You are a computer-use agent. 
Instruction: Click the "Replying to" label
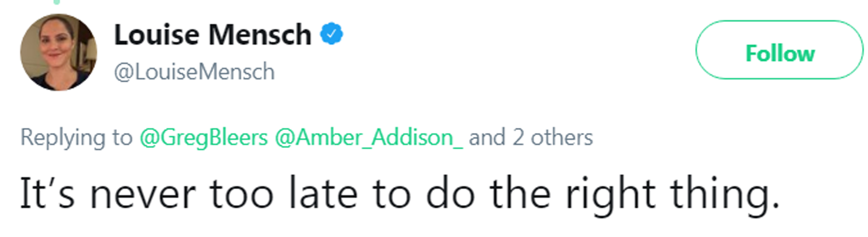click(77, 137)
